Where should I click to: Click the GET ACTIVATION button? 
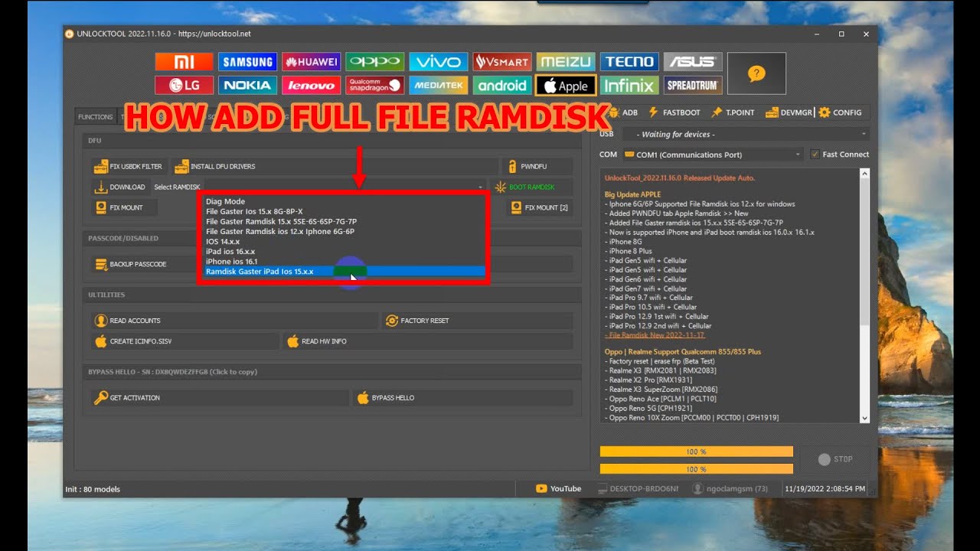[220, 398]
